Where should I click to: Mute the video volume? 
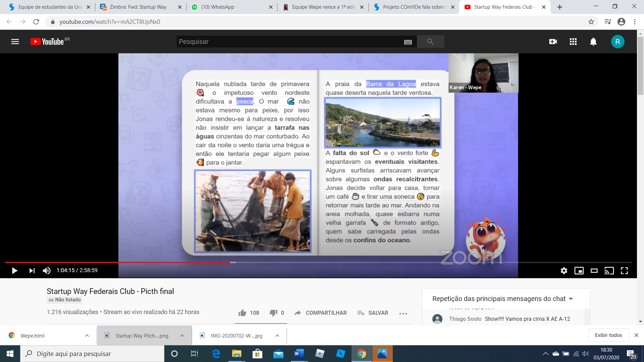click(47, 270)
